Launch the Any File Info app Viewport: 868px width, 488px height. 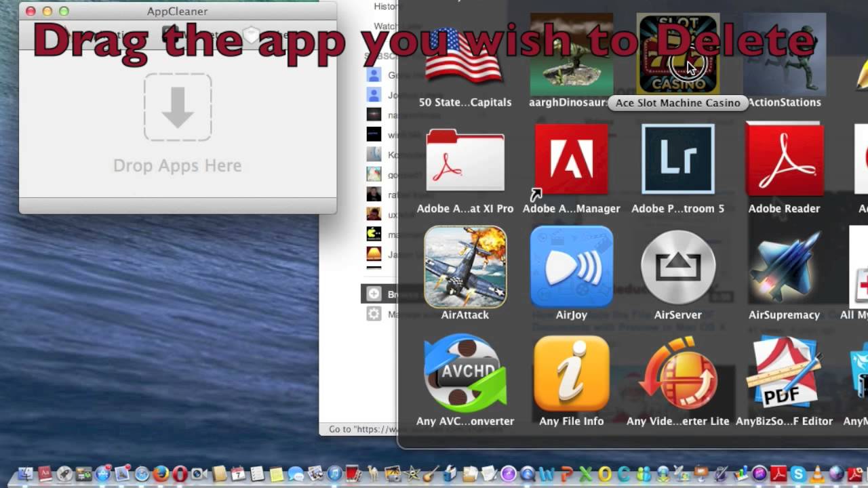(571, 373)
